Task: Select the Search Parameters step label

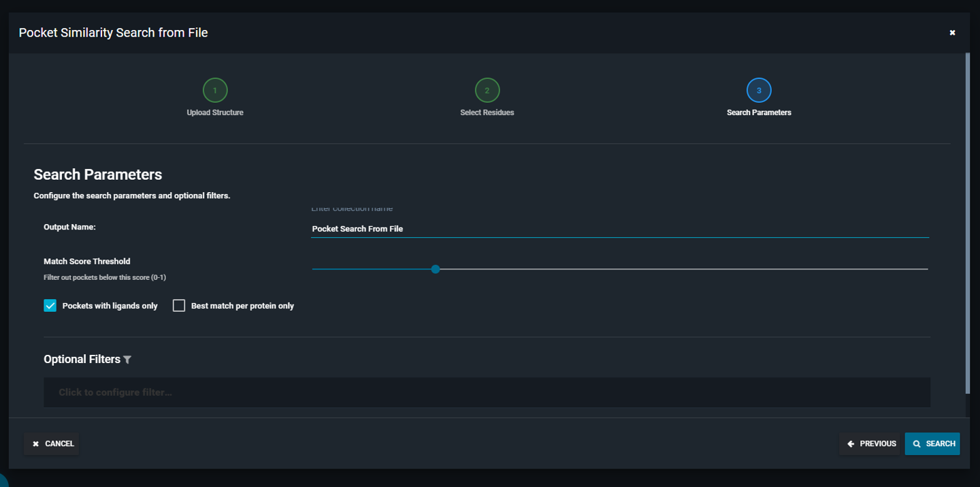Action: coord(759,112)
